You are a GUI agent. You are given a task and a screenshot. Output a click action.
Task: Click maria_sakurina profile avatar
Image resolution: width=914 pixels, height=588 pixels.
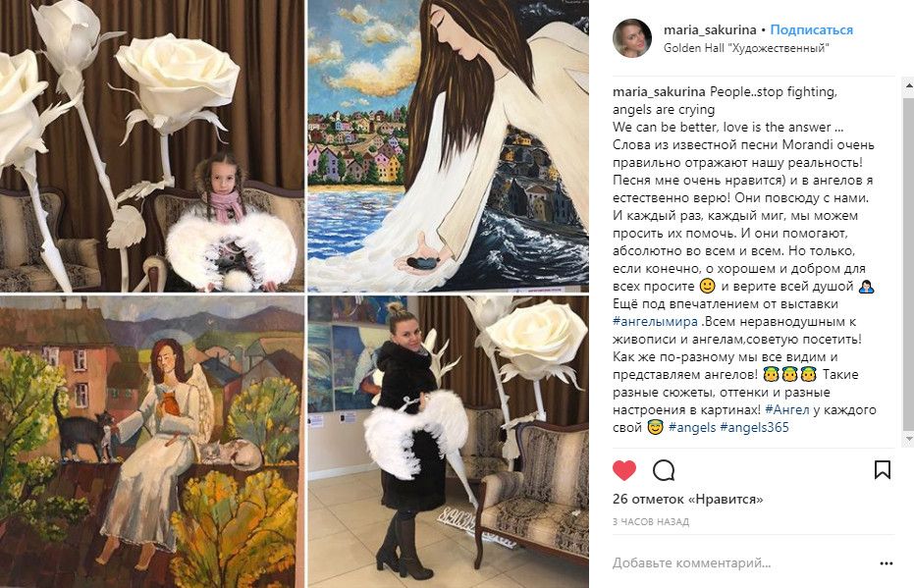[x=632, y=38]
